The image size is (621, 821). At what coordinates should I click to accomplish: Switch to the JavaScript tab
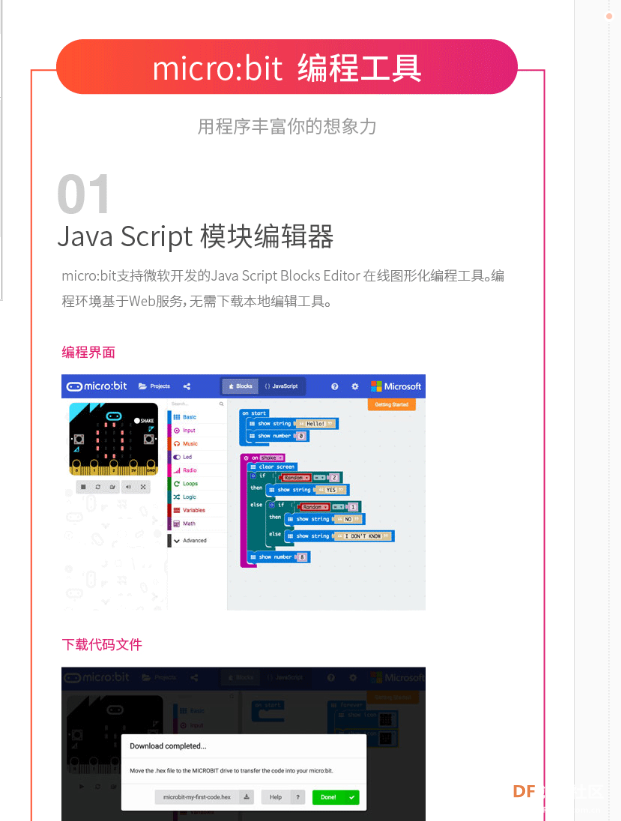[283, 386]
